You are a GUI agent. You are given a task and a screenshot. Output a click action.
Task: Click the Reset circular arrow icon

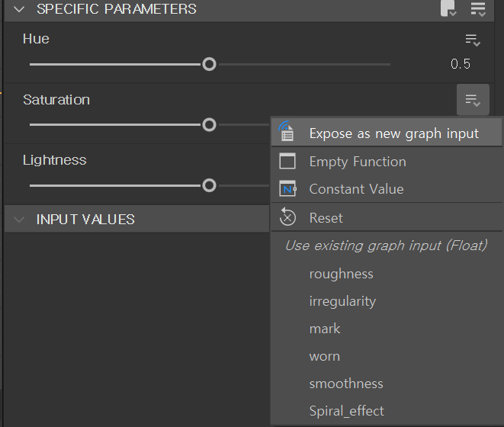pos(287,217)
